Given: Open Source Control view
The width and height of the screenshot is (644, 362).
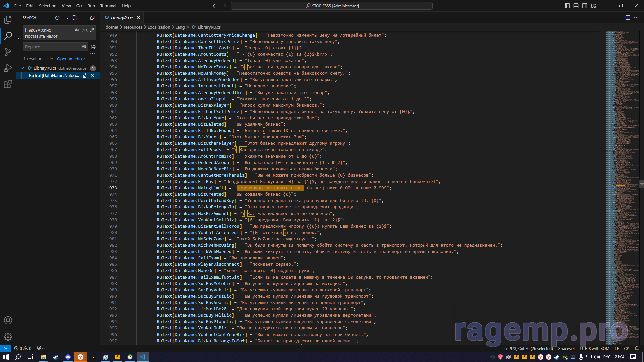Looking at the screenshot, I should [x=8, y=52].
